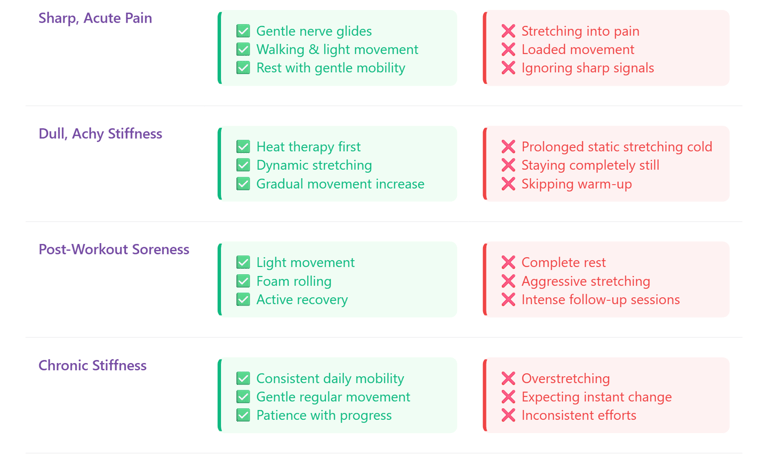The height and width of the screenshot is (470, 768).
Task: Click the red X beside Ignoring sharp signals
Action: (x=508, y=68)
